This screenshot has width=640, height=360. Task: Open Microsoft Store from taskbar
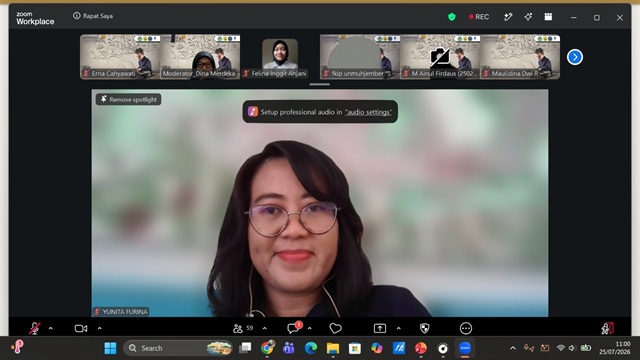(x=355, y=348)
